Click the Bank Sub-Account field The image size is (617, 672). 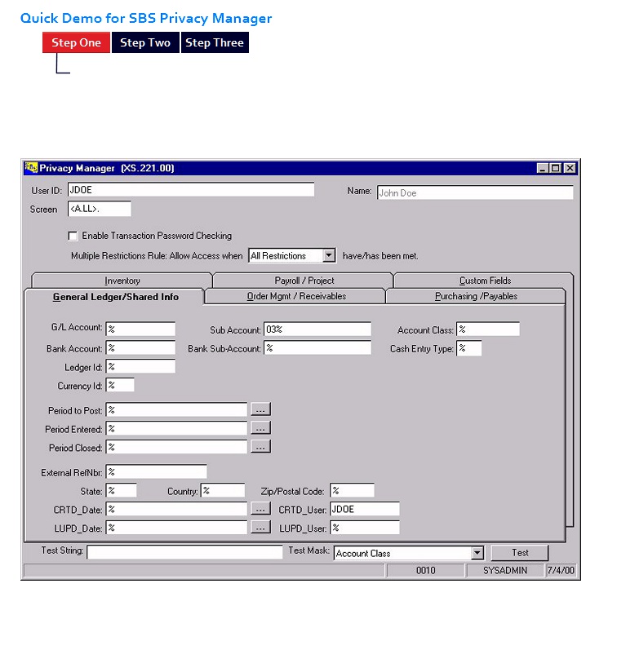click(x=317, y=347)
